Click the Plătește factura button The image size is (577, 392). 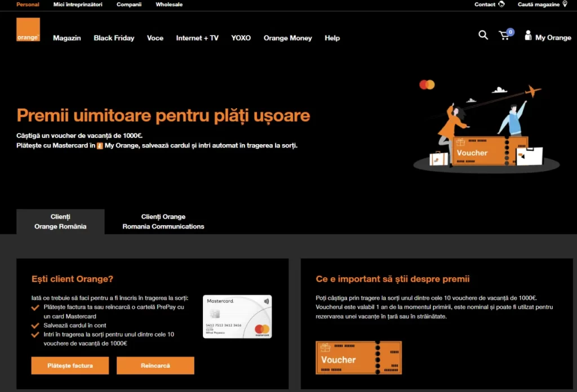pyautogui.click(x=69, y=365)
